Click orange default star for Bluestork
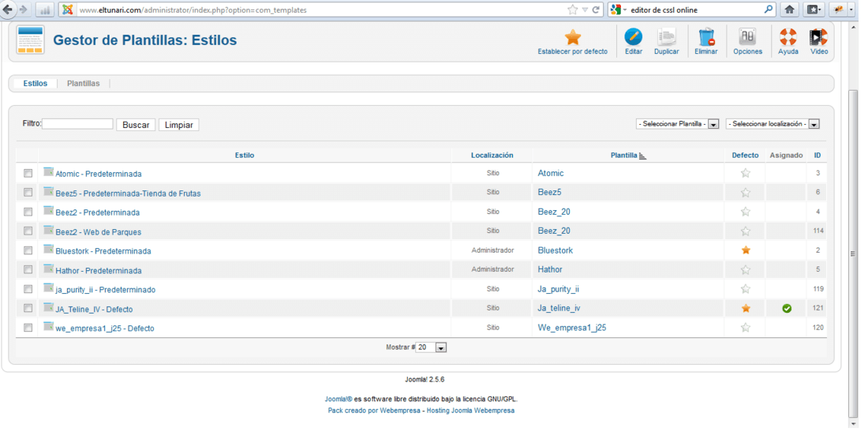Screen dimensions: 868x447 (x=746, y=250)
